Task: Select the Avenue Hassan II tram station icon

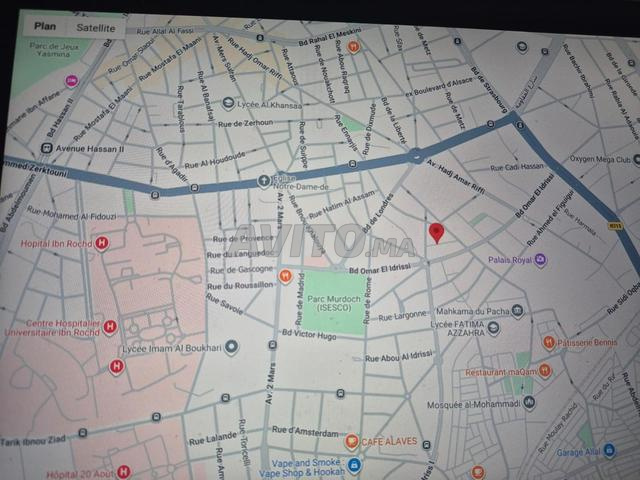Action: pyautogui.click(x=45, y=150)
